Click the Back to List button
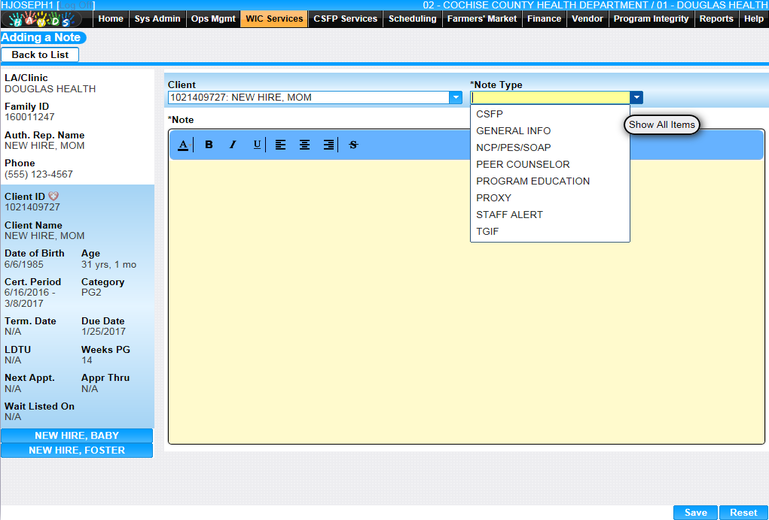The image size is (769, 520). point(40,55)
